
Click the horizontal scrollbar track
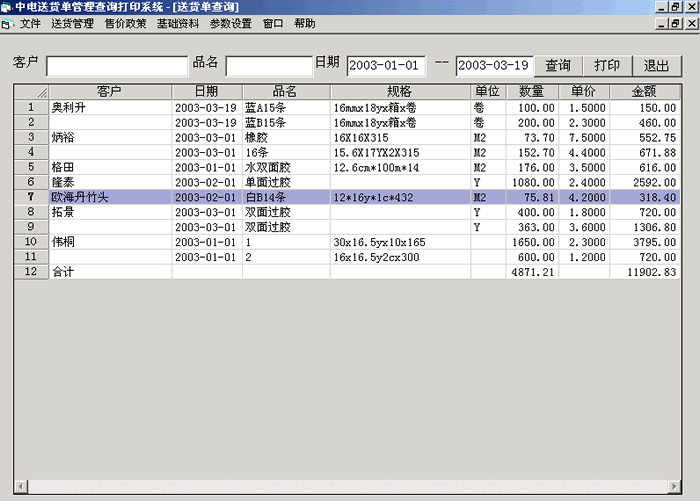(x=347, y=486)
